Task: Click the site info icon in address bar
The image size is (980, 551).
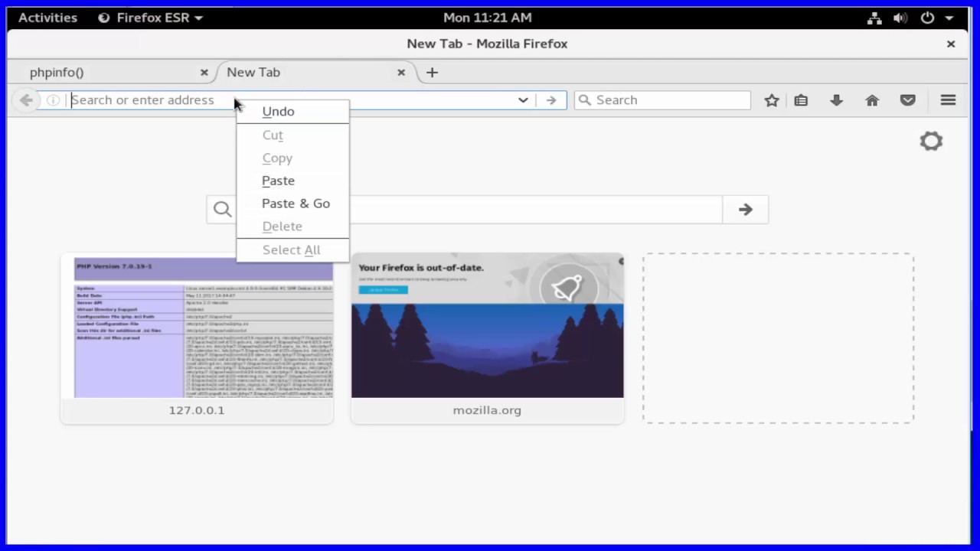Action: pos(53,100)
